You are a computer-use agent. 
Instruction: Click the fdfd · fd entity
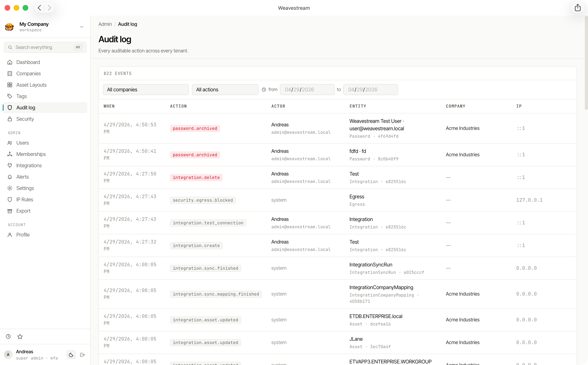[x=358, y=151]
